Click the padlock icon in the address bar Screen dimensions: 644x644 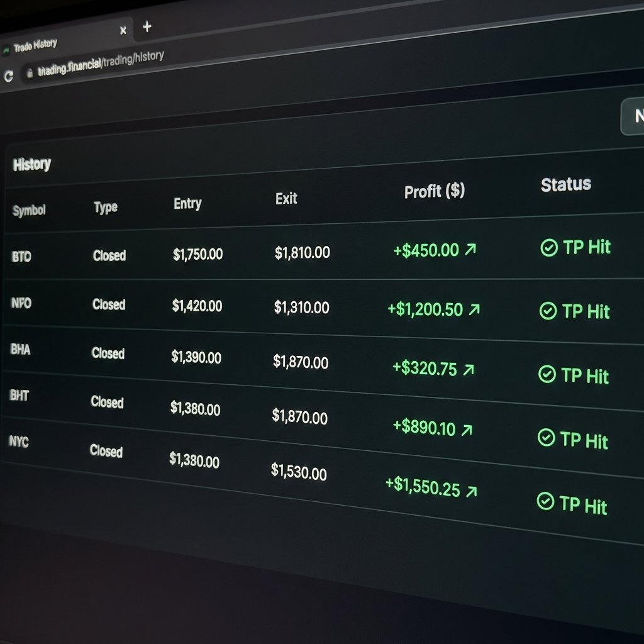pos(30,72)
